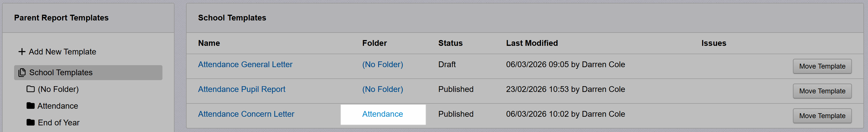Open the Attendance General Letter template
Screen dimensions: 868x132
click(x=245, y=65)
